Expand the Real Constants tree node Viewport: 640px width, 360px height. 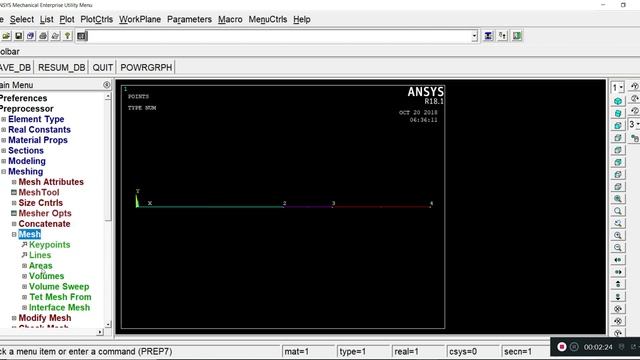click(4, 130)
